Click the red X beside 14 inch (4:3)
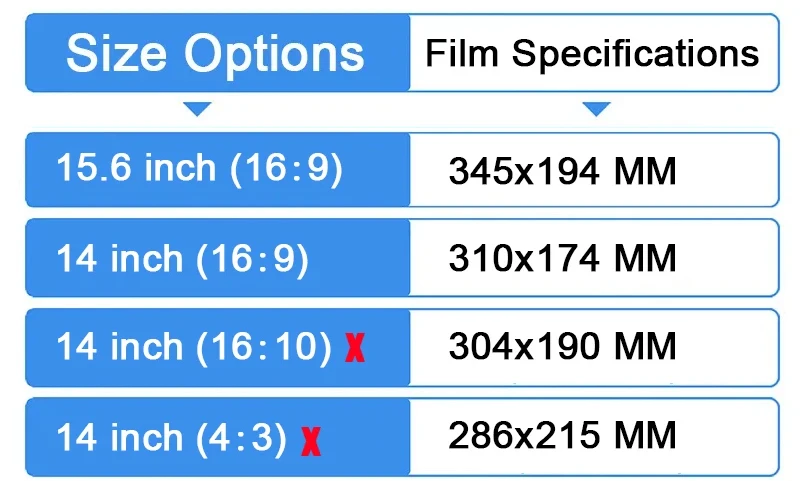 click(x=311, y=442)
